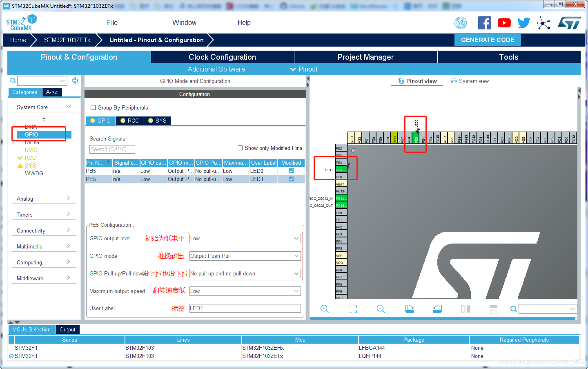Open category search combo box dropdown
The image size is (588, 369).
[62, 81]
